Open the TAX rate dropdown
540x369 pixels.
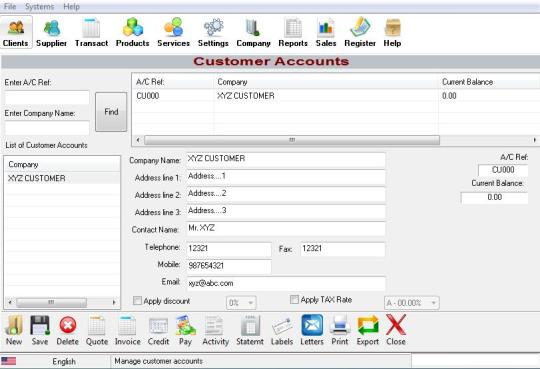coord(411,303)
